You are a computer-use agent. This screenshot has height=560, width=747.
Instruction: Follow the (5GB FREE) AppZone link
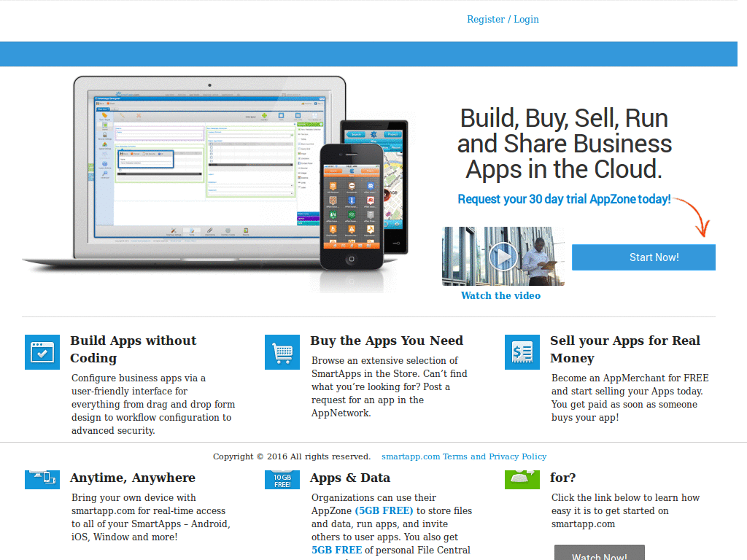point(384,510)
